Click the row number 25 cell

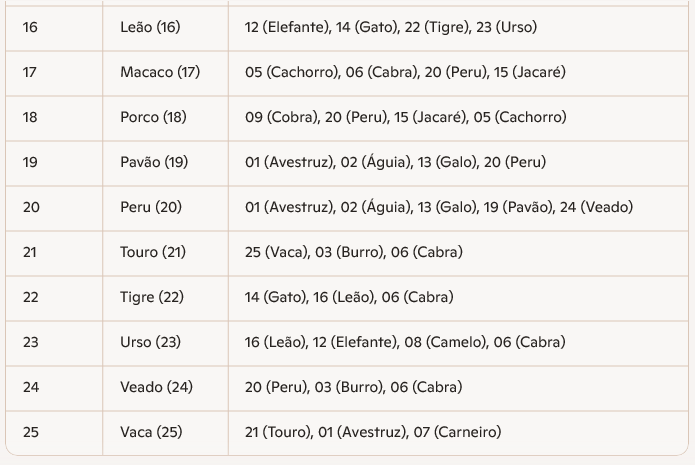tap(30, 432)
